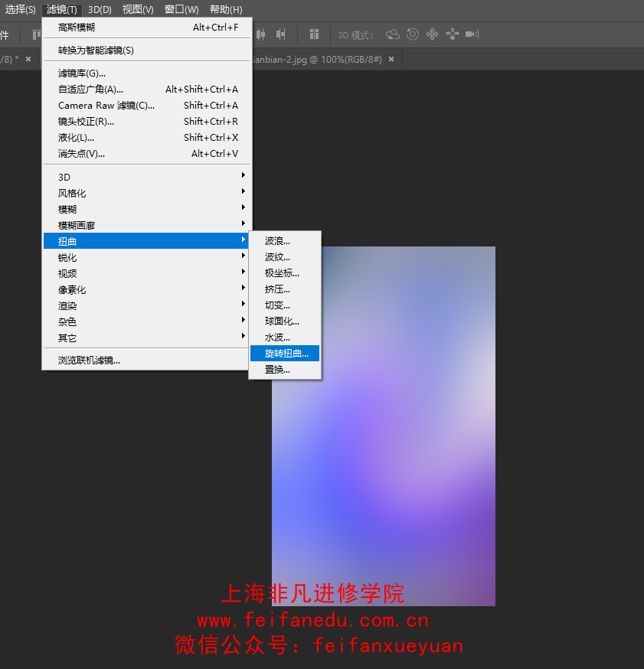Image resolution: width=644 pixels, height=669 pixels.
Task: Click the distribute spacing icon left of 3D 模式
Action: [x=314, y=34]
